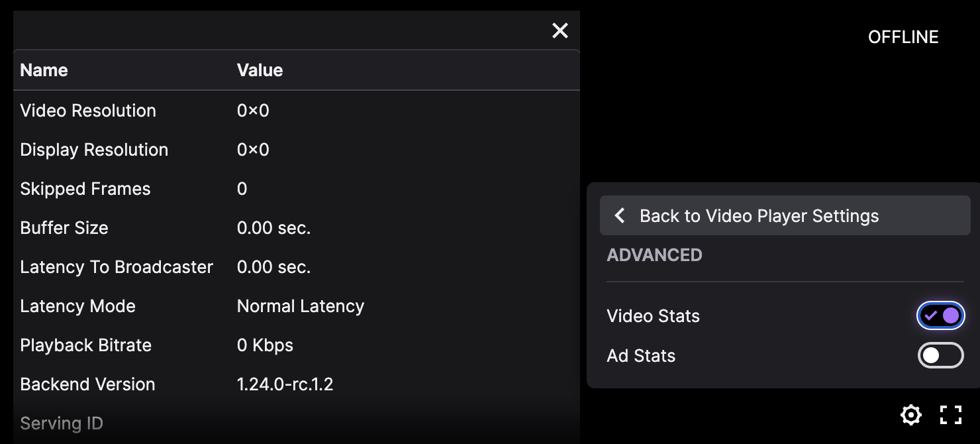Click the Playback Bitrate row
Viewport: 980px width, 444px height.
pos(85,345)
